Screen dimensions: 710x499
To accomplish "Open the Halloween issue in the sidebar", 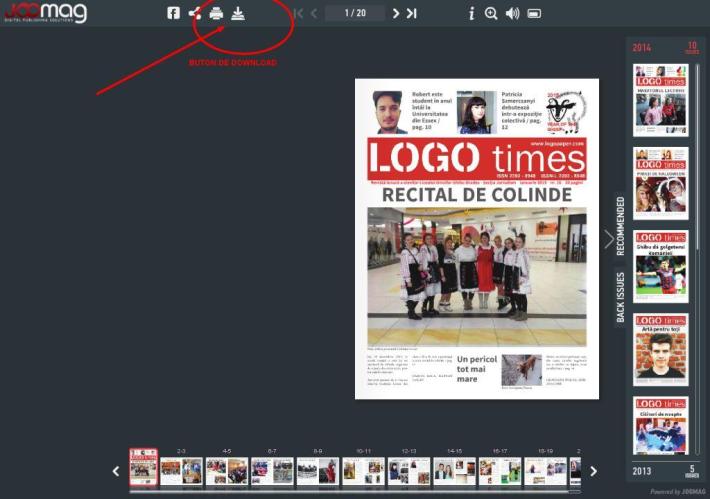I will click(661, 183).
